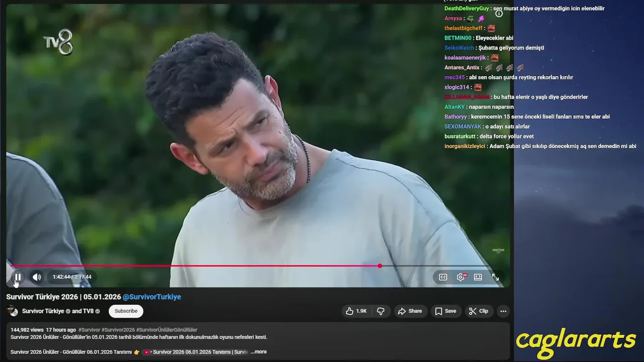The image size is (644, 362).
Task: Open the video settings gear
Action: coord(460,277)
